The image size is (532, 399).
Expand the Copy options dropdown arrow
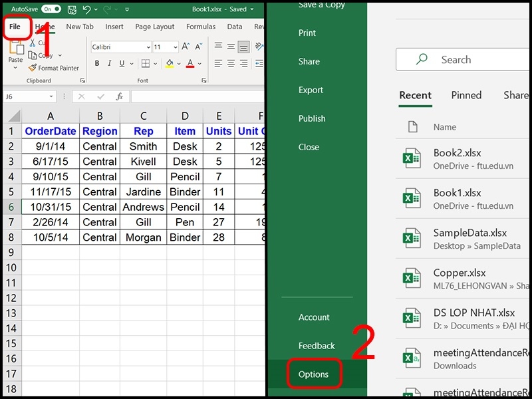click(x=60, y=55)
